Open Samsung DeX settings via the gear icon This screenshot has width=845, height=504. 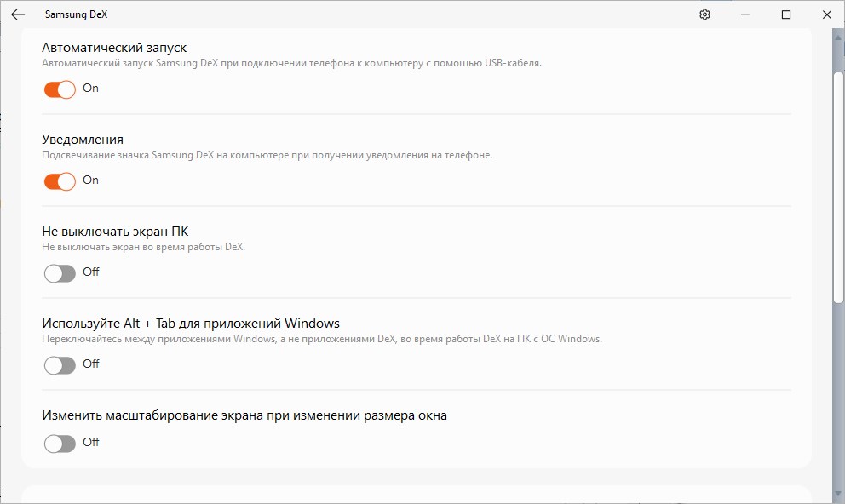coord(704,14)
